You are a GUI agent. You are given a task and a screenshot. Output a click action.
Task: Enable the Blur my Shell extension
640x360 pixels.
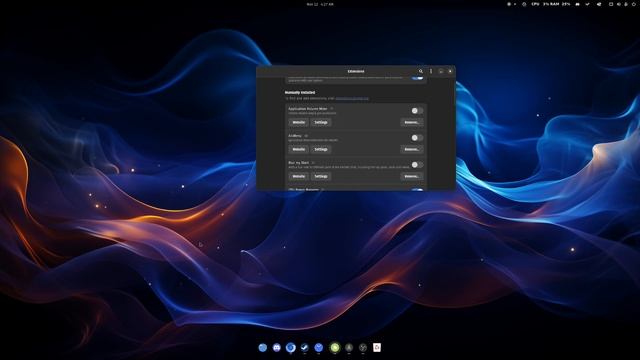click(417, 164)
